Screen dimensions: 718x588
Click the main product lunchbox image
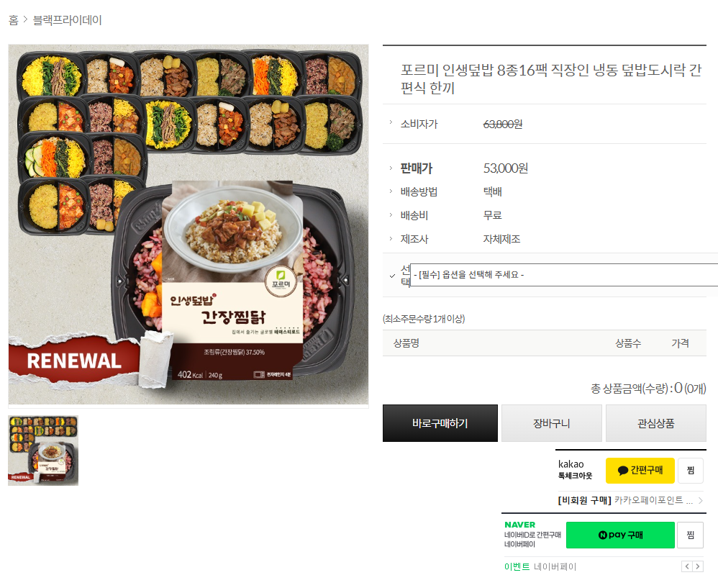point(188,225)
